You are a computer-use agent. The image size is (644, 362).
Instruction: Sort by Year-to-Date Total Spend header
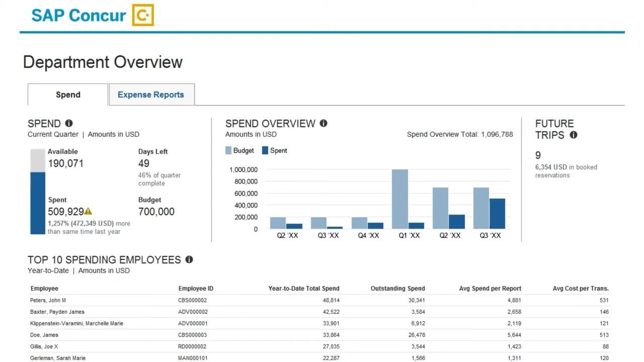click(304, 288)
